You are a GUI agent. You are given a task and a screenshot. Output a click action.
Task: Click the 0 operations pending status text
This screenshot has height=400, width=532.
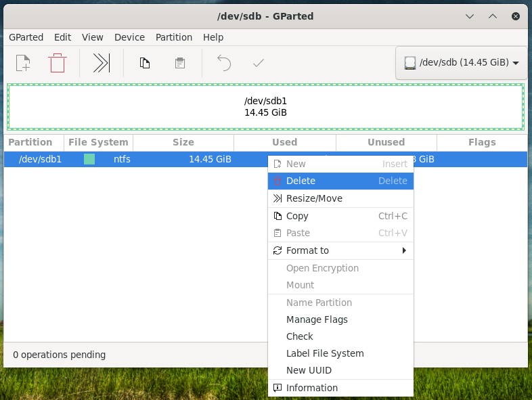(x=60, y=355)
